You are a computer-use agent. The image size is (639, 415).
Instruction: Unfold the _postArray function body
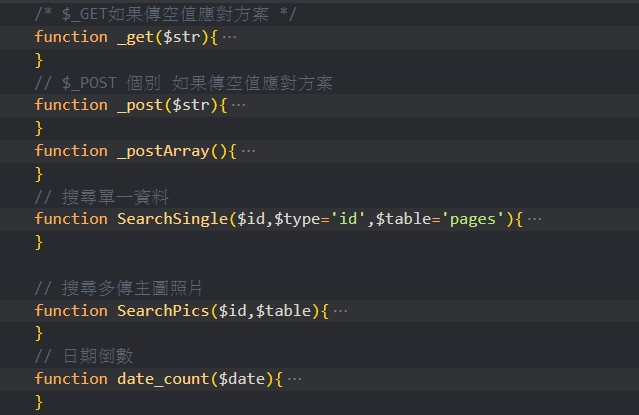[x=248, y=151]
